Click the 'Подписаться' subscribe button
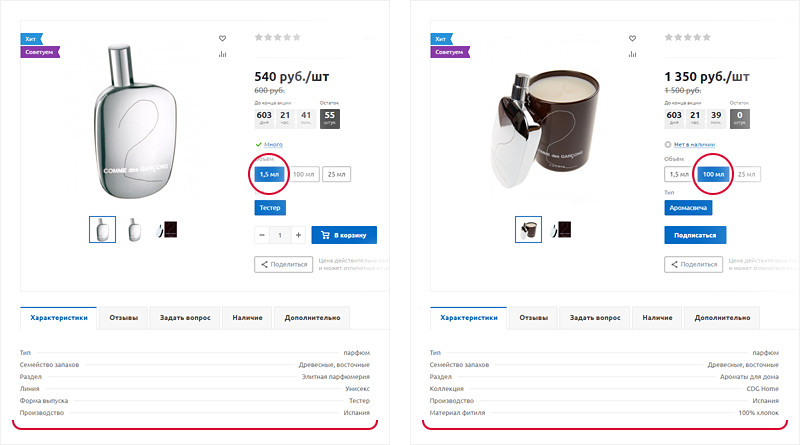This screenshot has height=445, width=800. 695,235
